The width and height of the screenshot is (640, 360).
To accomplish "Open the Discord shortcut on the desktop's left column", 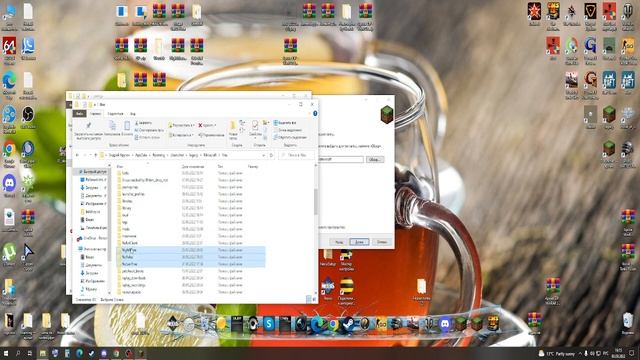I will 9,183.
